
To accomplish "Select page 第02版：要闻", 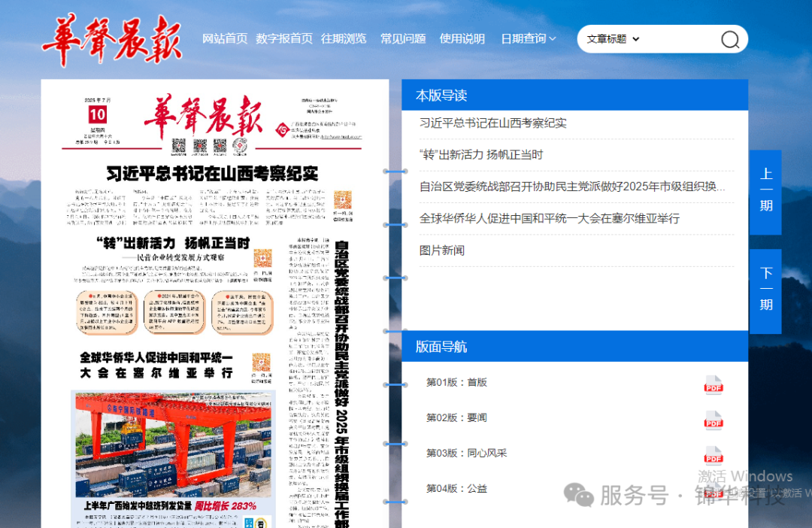I will point(456,417).
